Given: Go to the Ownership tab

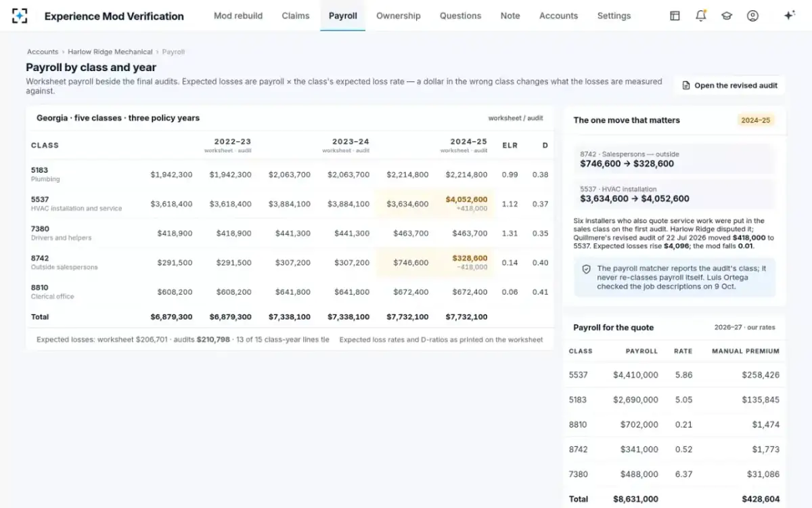Looking at the screenshot, I should [399, 16].
